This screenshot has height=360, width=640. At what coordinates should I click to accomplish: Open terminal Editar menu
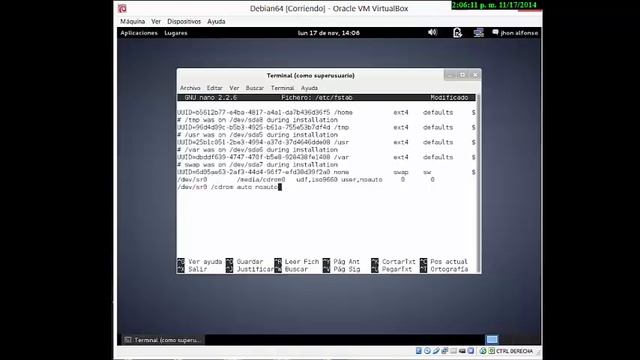214,88
